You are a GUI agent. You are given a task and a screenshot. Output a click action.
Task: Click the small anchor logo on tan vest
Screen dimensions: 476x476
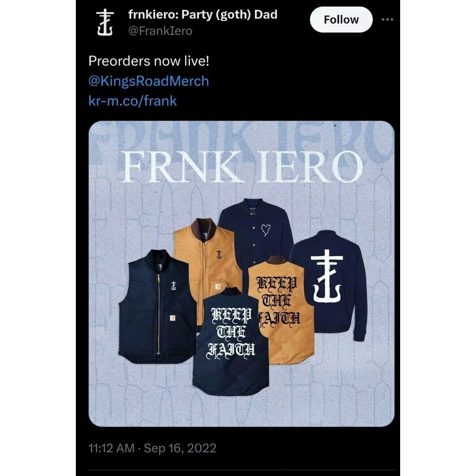pyautogui.click(x=220, y=255)
